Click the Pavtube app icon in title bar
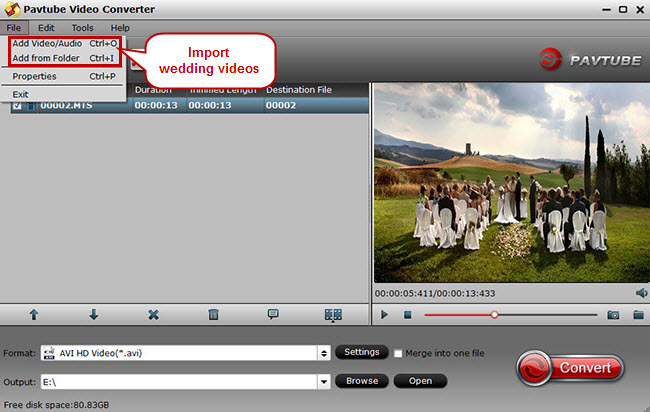Screen dimensions: 650x412 [12, 9]
